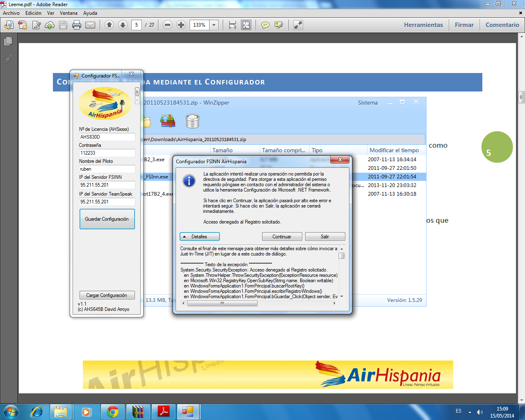
Task: Open the zoom percentage dropdown
Action: [x=214, y=25]
